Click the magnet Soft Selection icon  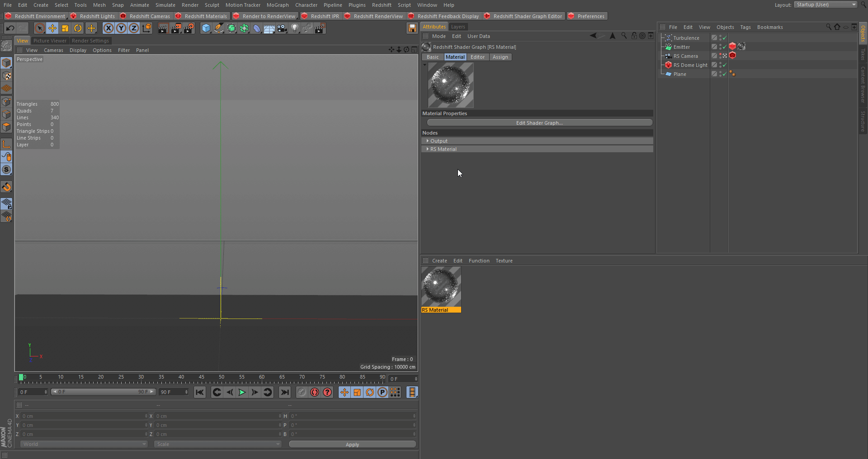point(6,187)
